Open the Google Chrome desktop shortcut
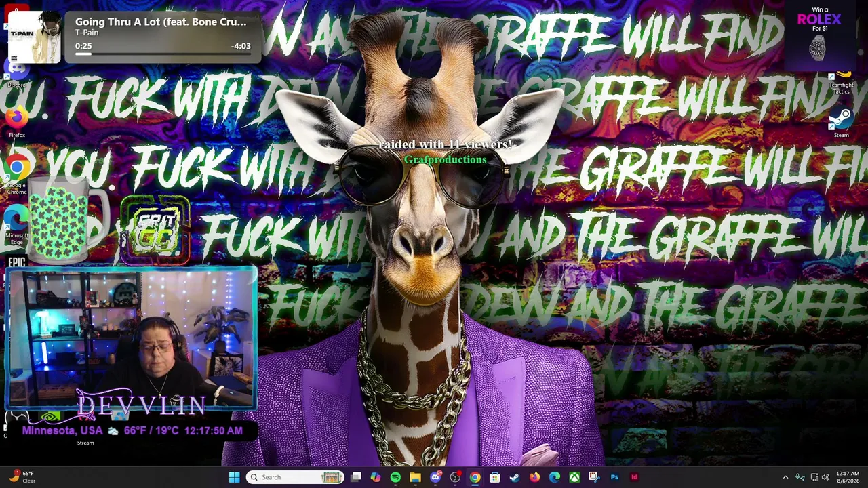This screenshot has height=488, width=868. coord(17,175)
